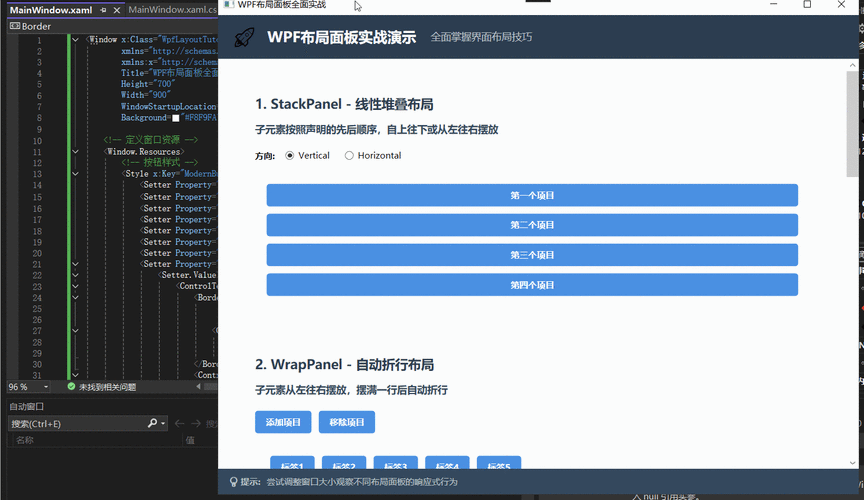
Task: Maximize the WPF demo window
Action: pyautogui.click(x=807, y=4)
